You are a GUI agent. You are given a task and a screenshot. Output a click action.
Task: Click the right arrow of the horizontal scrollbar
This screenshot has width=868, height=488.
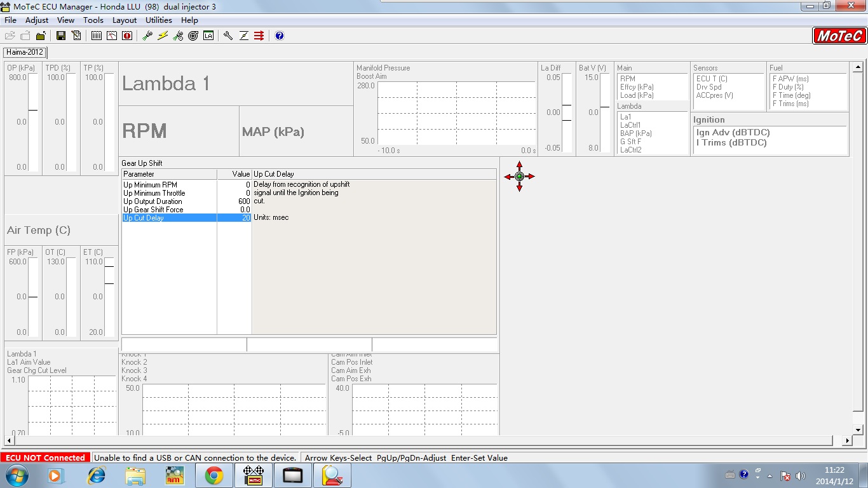pyautogui.click(x=847, y=440)
